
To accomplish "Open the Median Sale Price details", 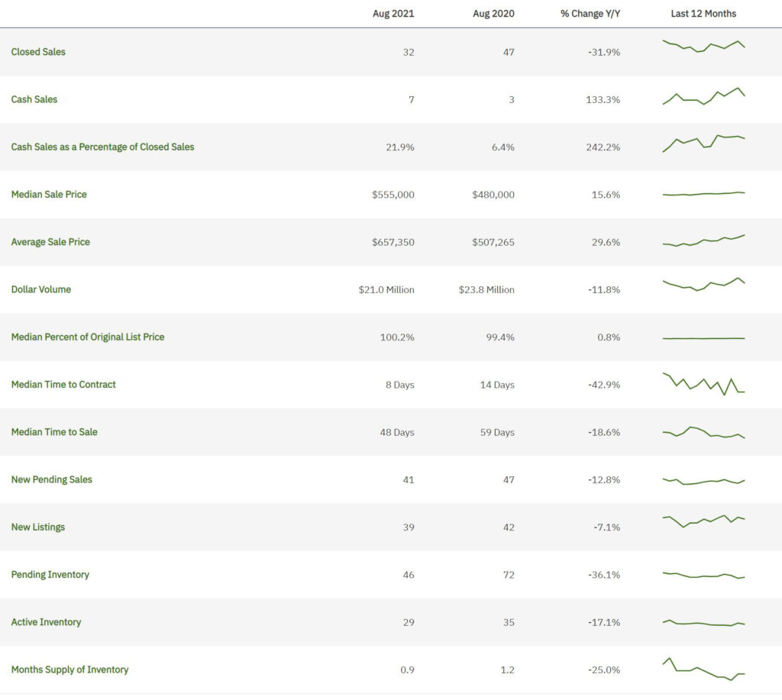I will (x=48, y=195).
